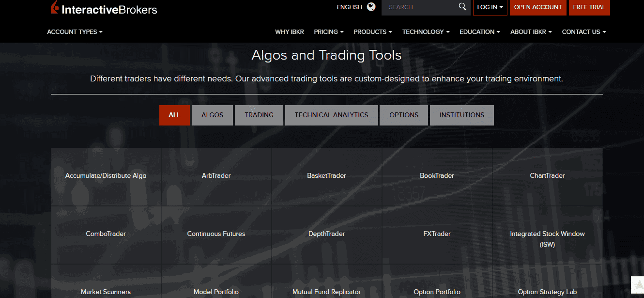Open the Why IBKR page

290,32
